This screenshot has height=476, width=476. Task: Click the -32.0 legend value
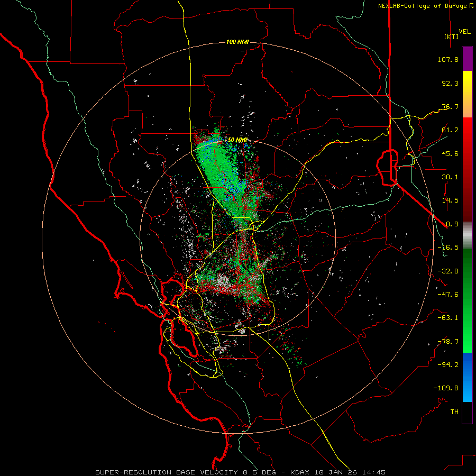(448, 271)
